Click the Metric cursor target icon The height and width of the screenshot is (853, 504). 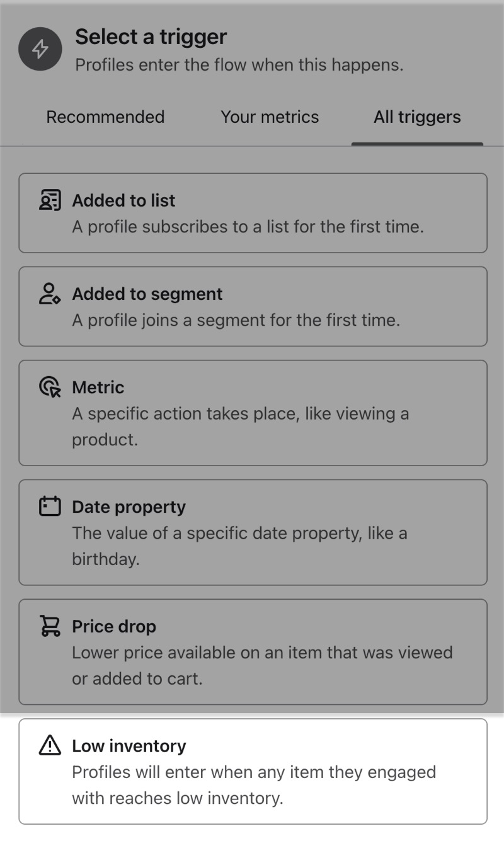coord(50,387)
